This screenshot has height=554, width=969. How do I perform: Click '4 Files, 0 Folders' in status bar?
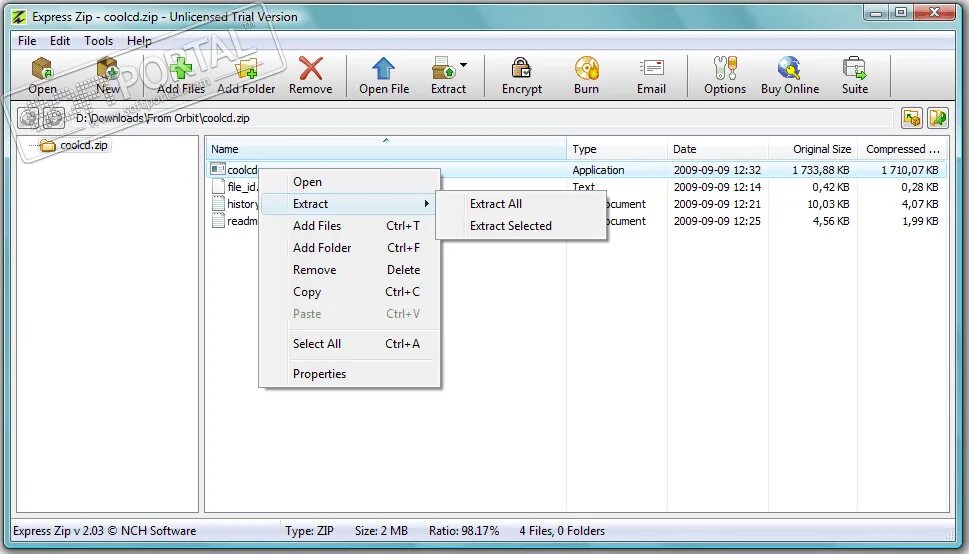point(562,531)
